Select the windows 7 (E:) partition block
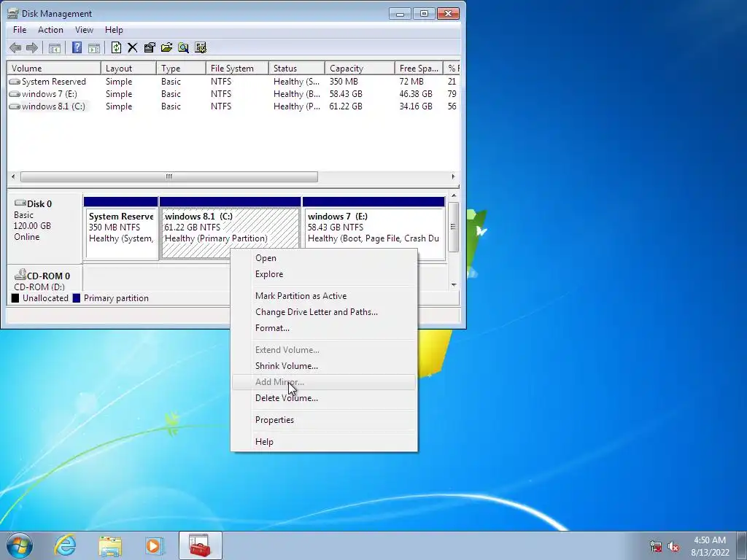This screenshot has height=560, width=747. click(373, 228)
